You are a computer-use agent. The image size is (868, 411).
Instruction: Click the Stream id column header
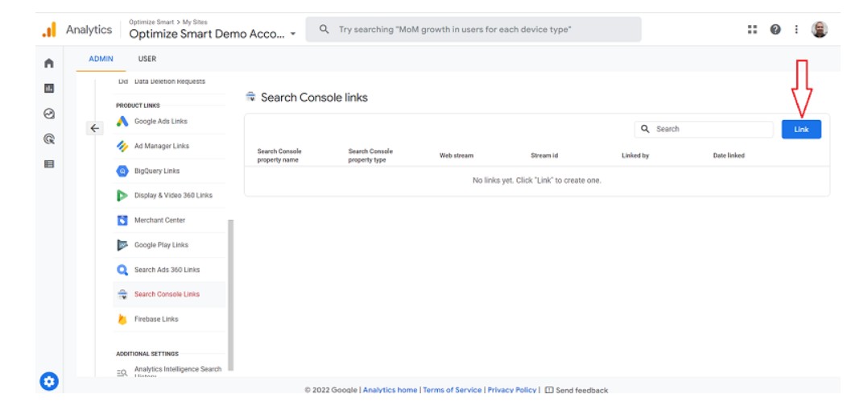coord(544,156)
